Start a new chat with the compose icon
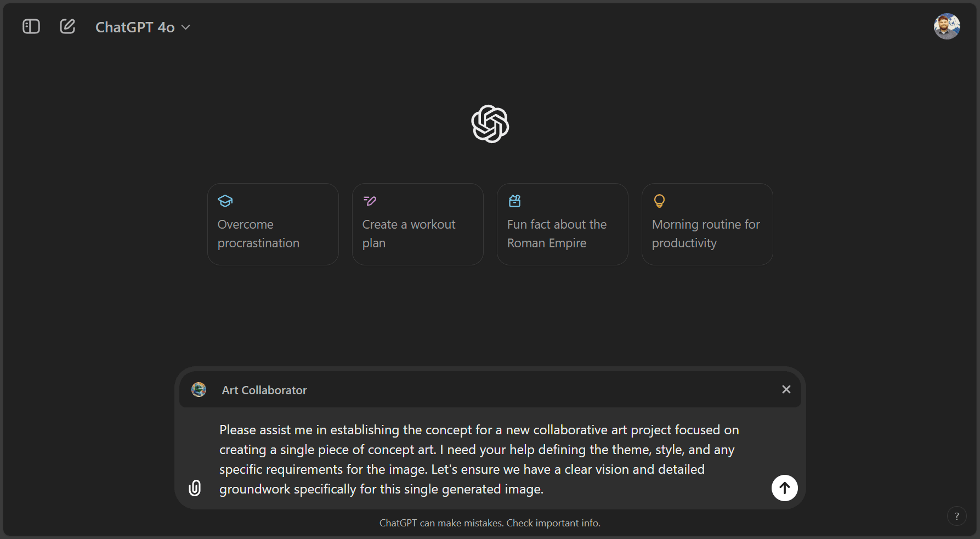Image resolution: width=980 pixels, height=539 pixels. pos(67,26)
